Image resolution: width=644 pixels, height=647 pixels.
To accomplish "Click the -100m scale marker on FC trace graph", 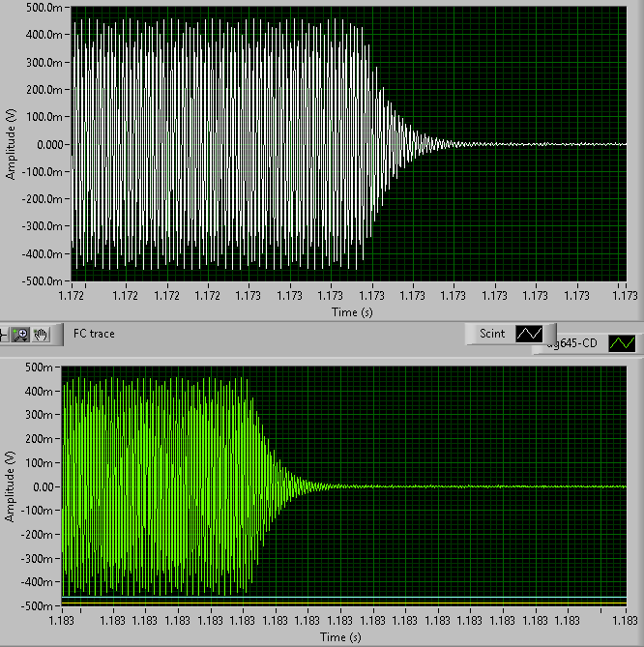I will [x=37, y=511].
